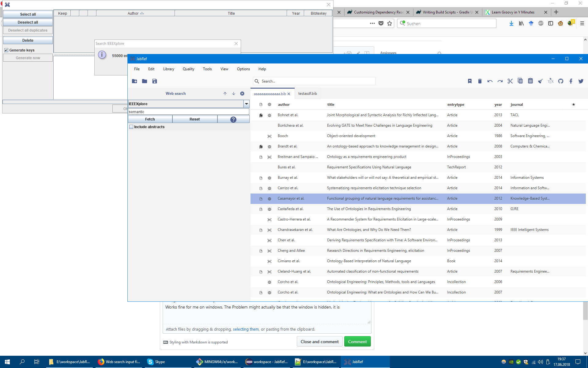Sort by Author column in import dialog
The width and height of the screenshot is (588, 368).
click(x=135, y=13)
